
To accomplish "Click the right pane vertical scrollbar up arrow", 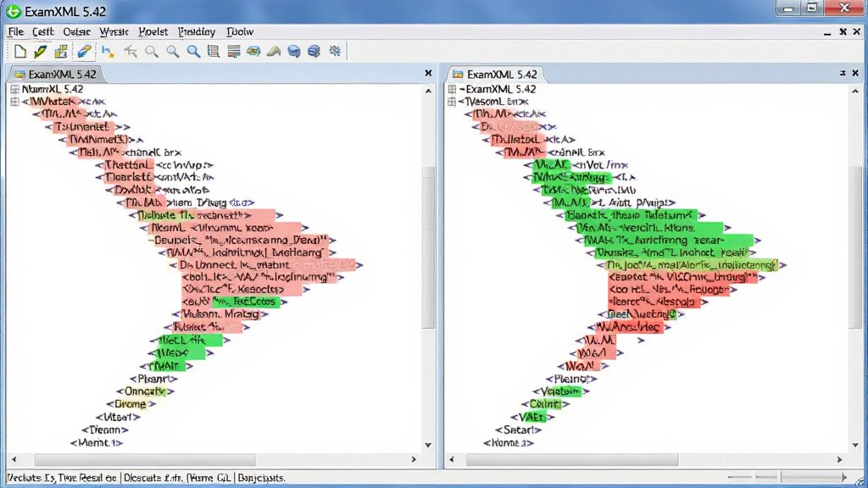I will [x=855, y=91].
